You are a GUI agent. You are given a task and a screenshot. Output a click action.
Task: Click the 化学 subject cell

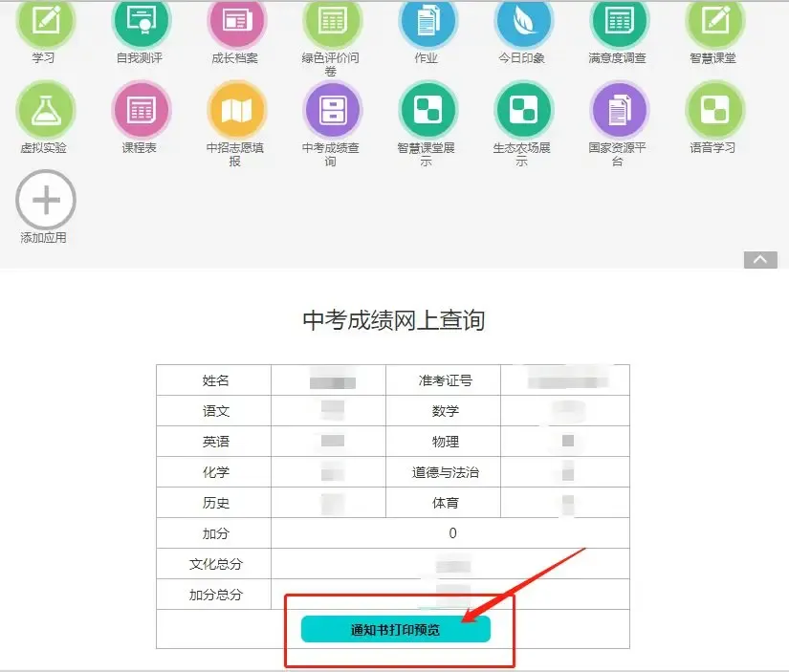(214, 472)
